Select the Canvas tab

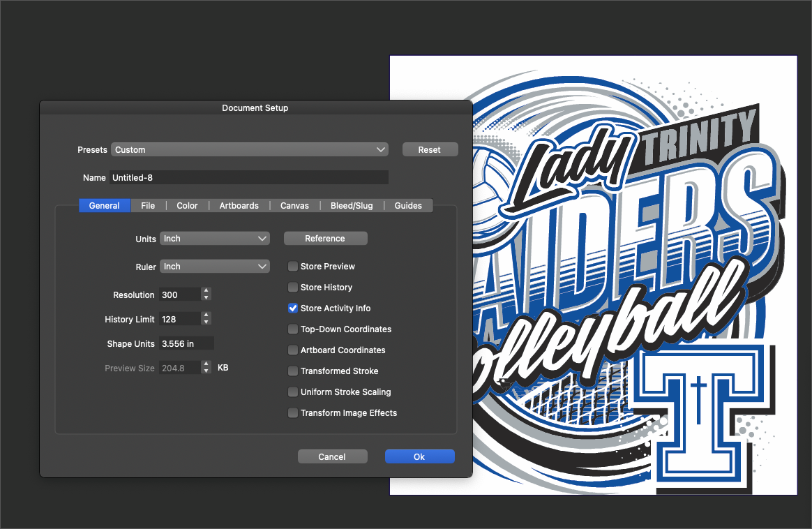(294, 205)
